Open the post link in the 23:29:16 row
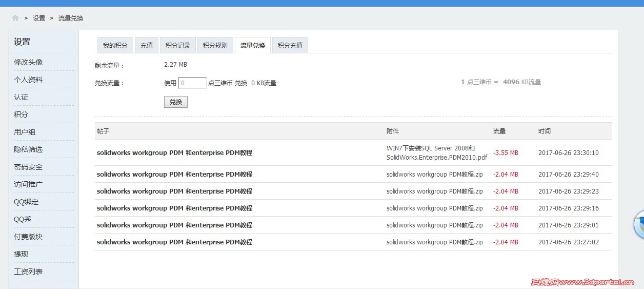The height and width of the screenshot is (289, 644). pos(174,208)
